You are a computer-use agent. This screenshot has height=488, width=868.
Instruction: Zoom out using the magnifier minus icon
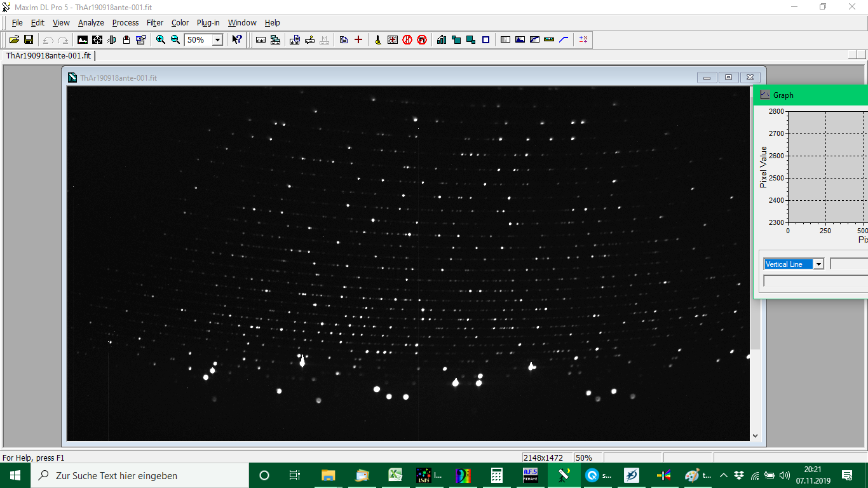coord(175,39)
